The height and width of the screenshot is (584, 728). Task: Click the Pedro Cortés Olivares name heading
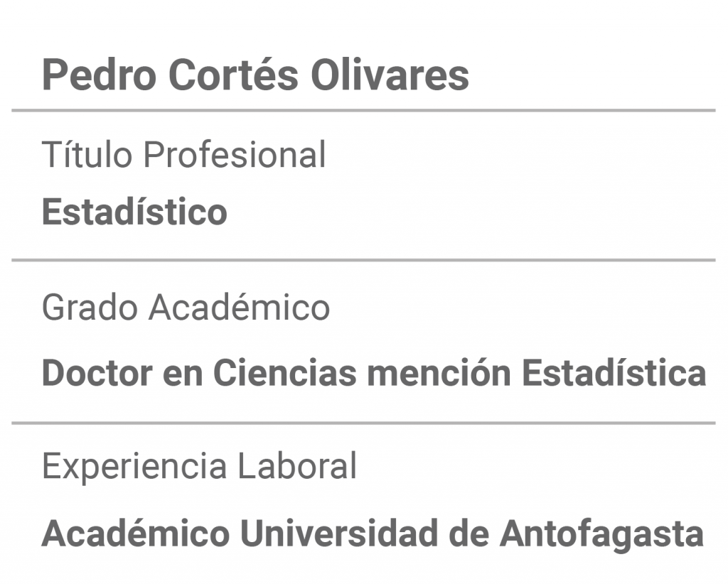[x=255, y=75]
